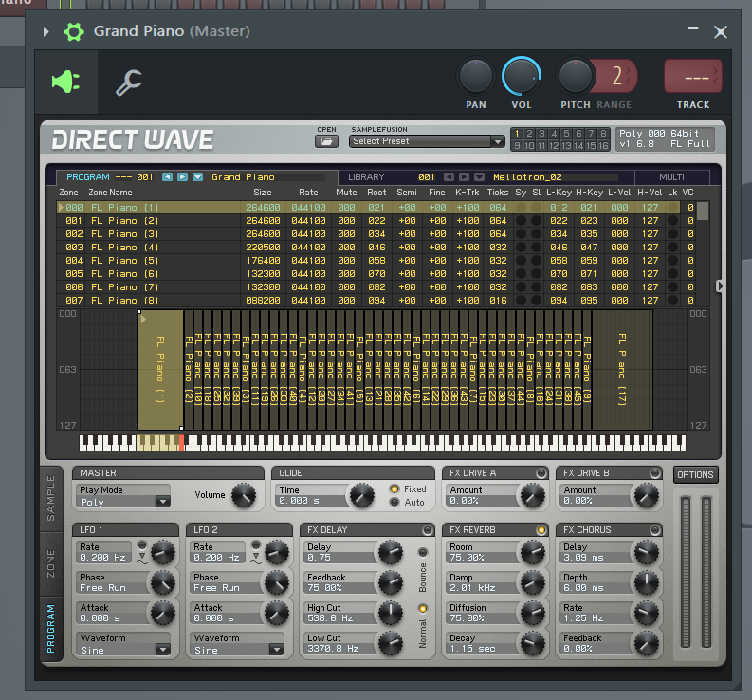The height and width of the screenshot is (700, 752).
Task: Toggle FX Delay on
Action: (x=427, y=530)
